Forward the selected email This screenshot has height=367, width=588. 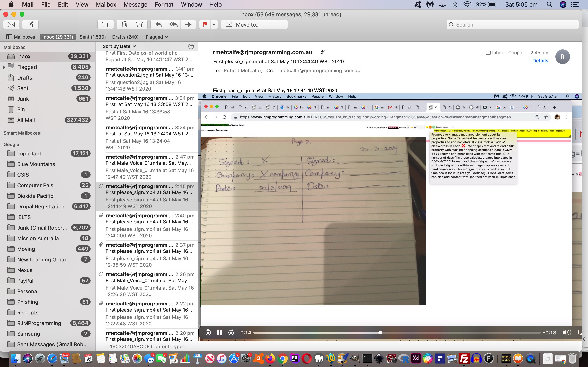188,24
